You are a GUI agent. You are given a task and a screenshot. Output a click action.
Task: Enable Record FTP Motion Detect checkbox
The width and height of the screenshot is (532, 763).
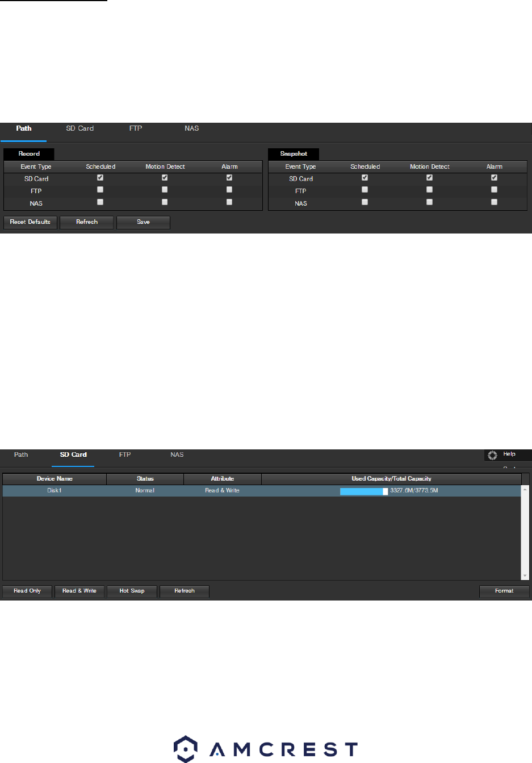[x=165, y=190]
